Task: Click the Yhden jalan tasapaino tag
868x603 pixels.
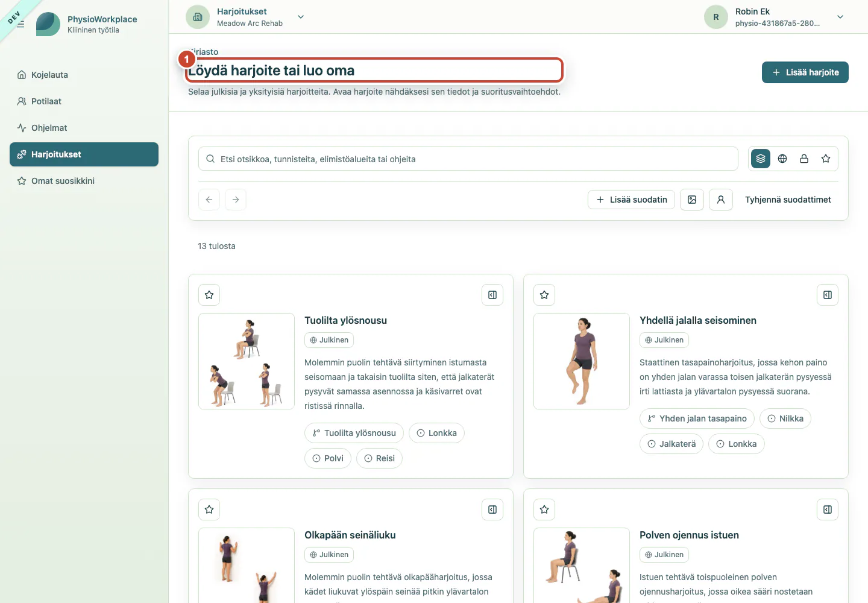Action: tap(697, 418)
